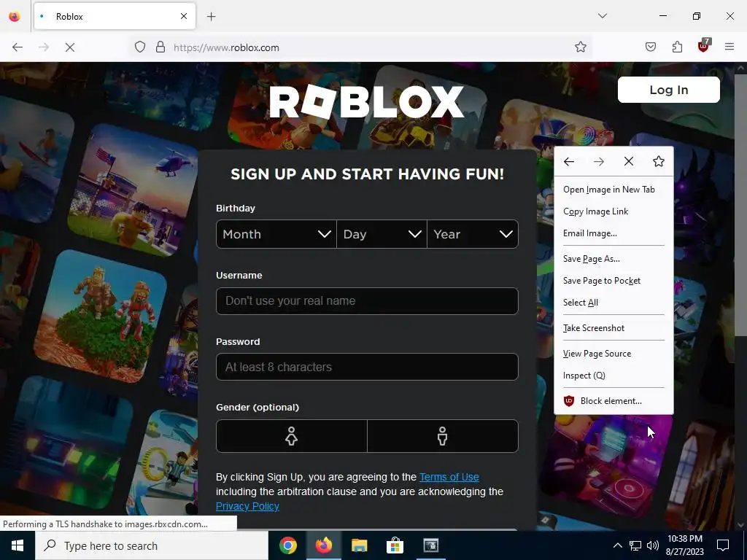Open the list all tabs chevron
Image resolution: width=747 pixels, height=560 pixels.
(603, 16)
